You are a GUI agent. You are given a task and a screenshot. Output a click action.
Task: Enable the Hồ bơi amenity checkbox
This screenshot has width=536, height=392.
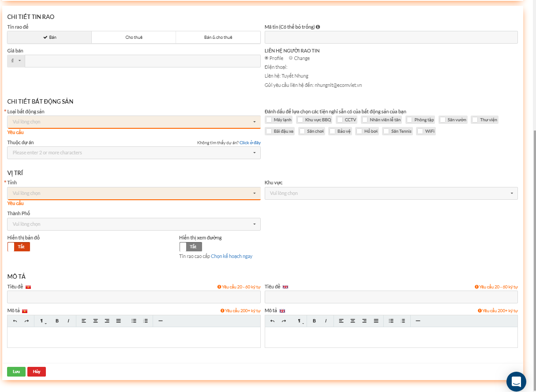tap(359, 131)
